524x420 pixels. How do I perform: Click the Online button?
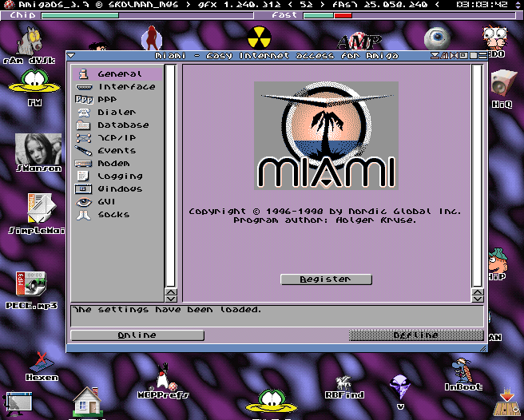tap(137, 335)
